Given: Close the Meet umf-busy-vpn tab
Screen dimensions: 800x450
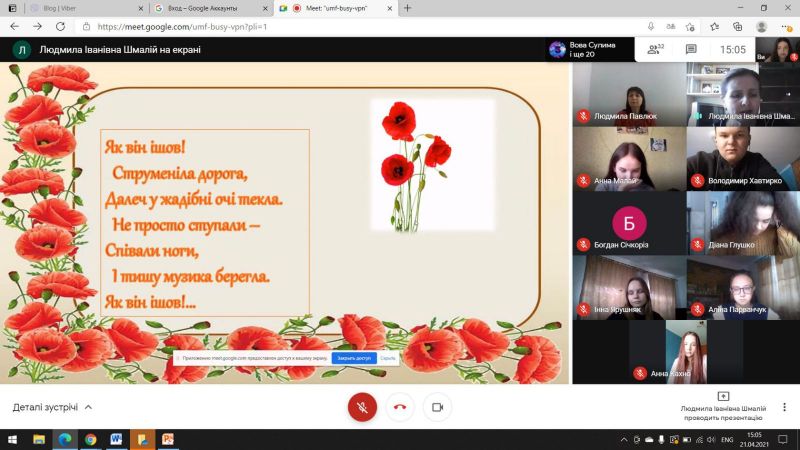Looking at the screenshot, I should coord(390,8).
